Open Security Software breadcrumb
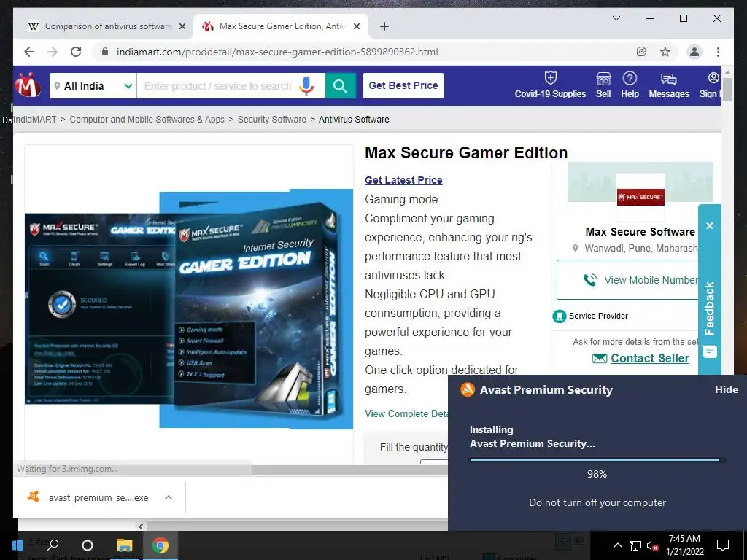The height and width of the screenshot is (560, 747). coord(272,120)
